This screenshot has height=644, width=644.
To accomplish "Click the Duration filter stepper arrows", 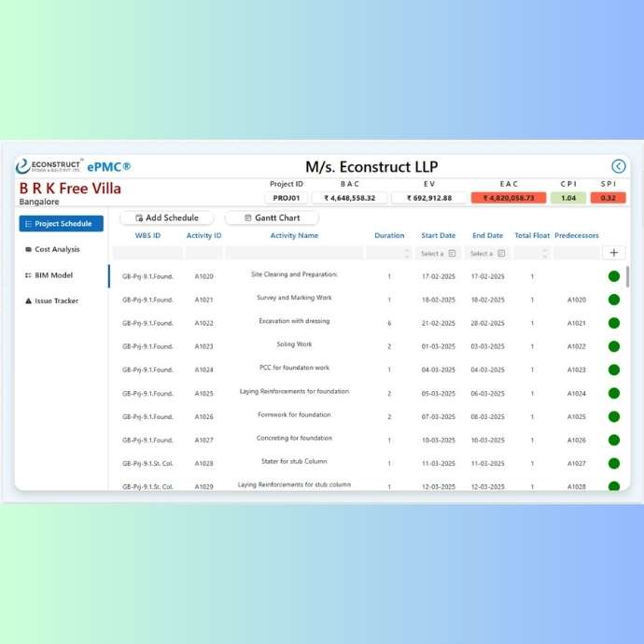I will [x=406, y=254].
